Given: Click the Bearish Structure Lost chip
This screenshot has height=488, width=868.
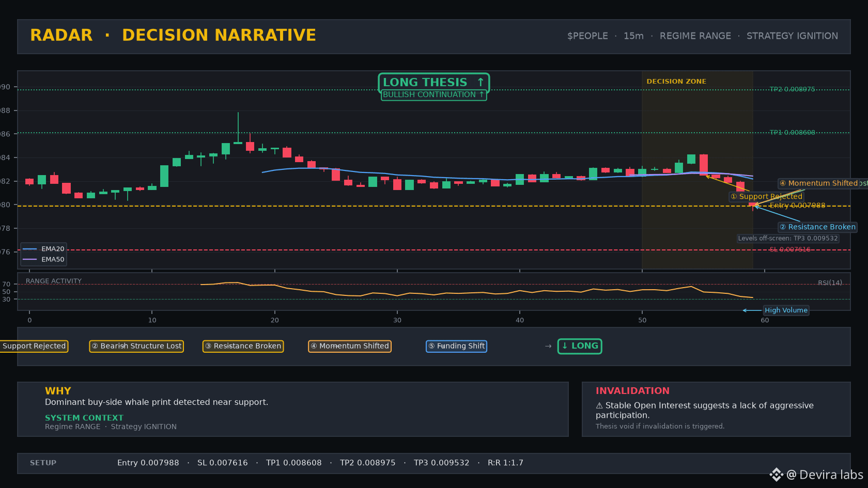Looking at the screenshot, I should (x=136, y=346).
